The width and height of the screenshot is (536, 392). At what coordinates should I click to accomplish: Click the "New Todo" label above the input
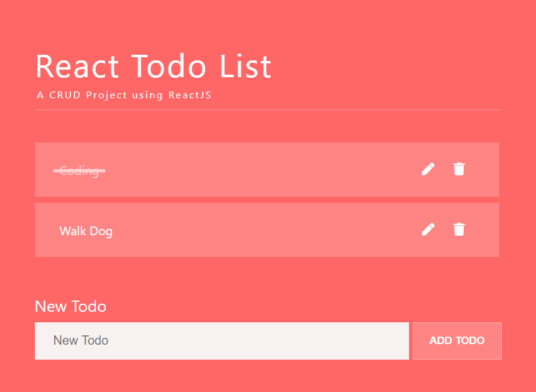[70, 306]
